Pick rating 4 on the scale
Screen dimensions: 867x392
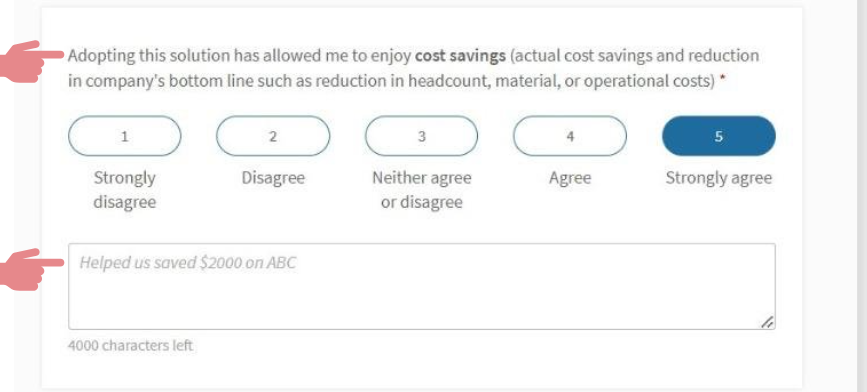pos(570,136)
